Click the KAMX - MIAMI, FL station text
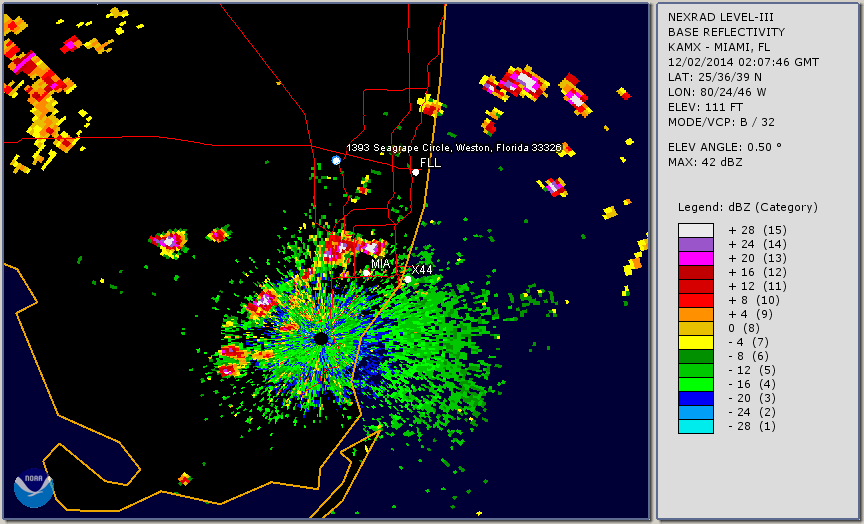Viewport: 864px width, 524px height. pyautogui.click(x=719, y=47)
